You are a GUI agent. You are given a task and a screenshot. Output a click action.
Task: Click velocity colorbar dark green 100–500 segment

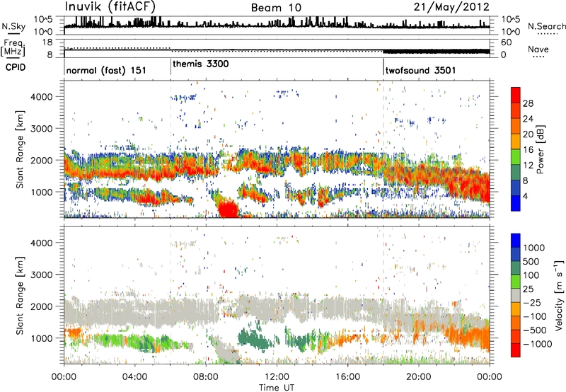[x=516, y=268]
